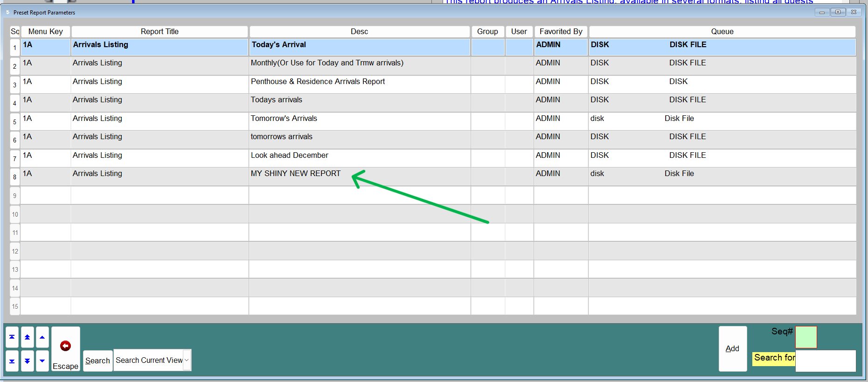
Task: Restore the Preset Report Parameters window
Action: tap(838, 12)
